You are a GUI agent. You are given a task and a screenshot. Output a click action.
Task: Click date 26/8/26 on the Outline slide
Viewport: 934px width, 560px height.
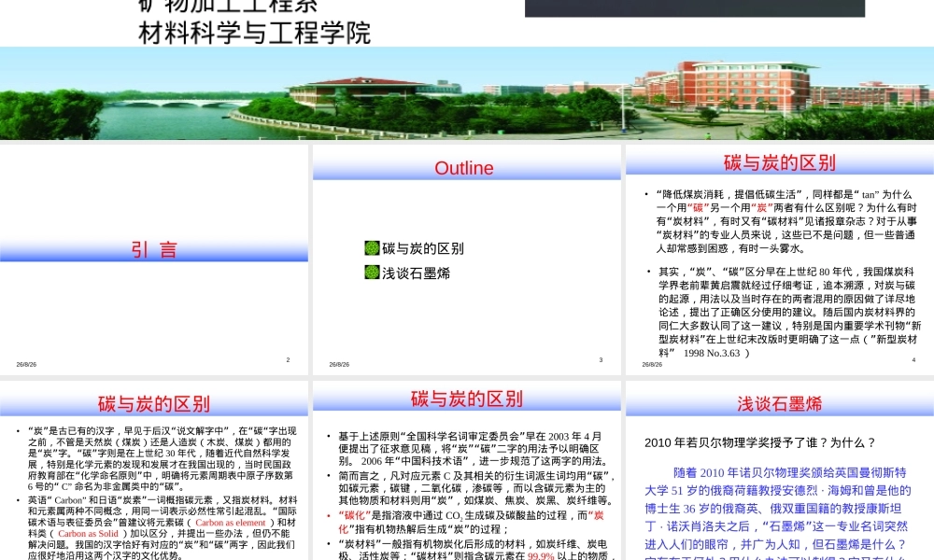point(340,364)
